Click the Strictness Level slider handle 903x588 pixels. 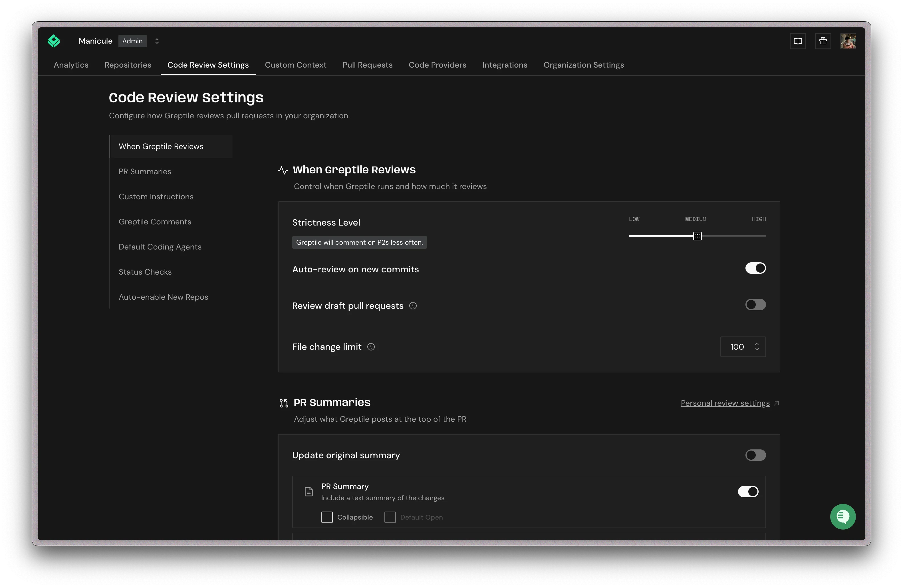click(697, 236)
